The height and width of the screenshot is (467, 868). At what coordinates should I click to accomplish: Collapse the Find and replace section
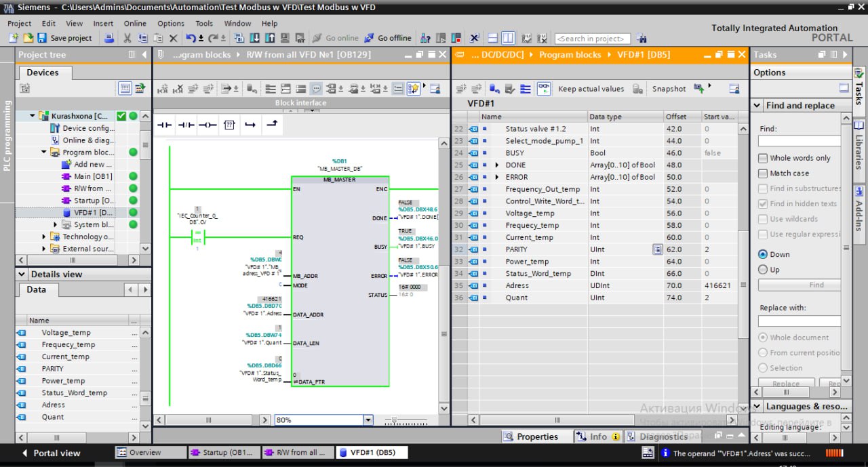[757, 106]
